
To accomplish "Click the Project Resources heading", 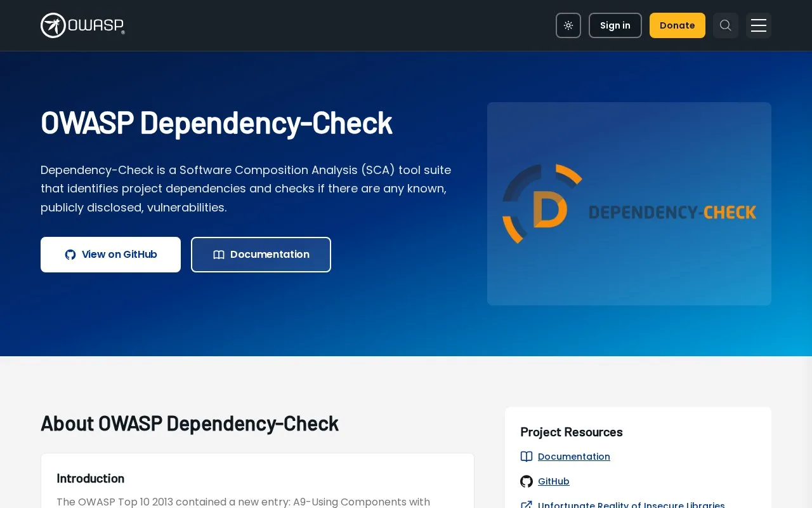I will (x=572, y=432).
